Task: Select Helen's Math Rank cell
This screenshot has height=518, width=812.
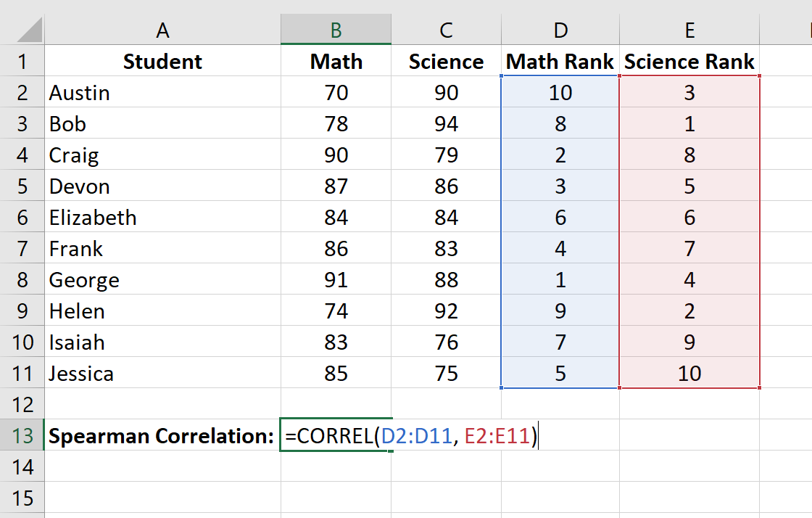Action: tap(560, 311)
